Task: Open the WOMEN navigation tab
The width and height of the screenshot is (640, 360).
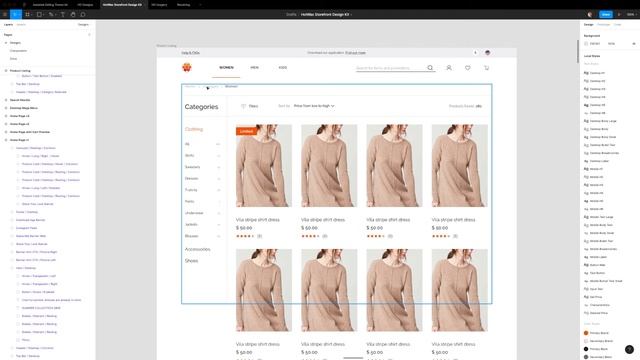Action: click(x=226, y=67)
